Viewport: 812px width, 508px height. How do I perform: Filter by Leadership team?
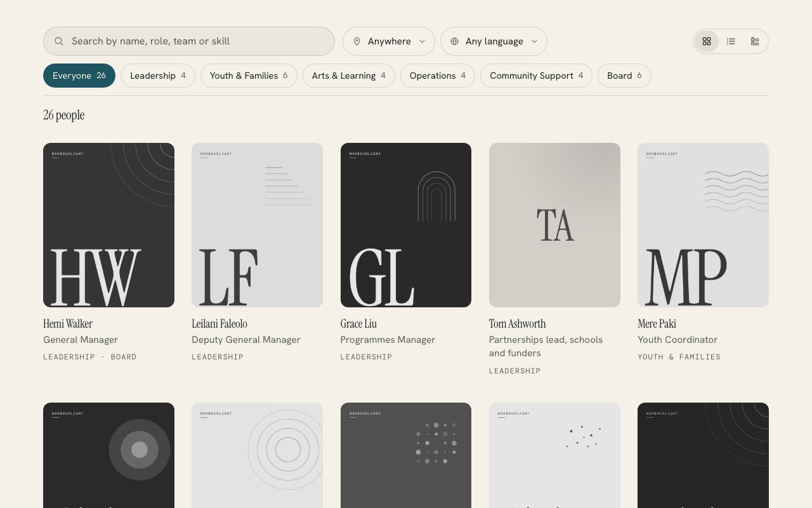click(x=158, y=76)
